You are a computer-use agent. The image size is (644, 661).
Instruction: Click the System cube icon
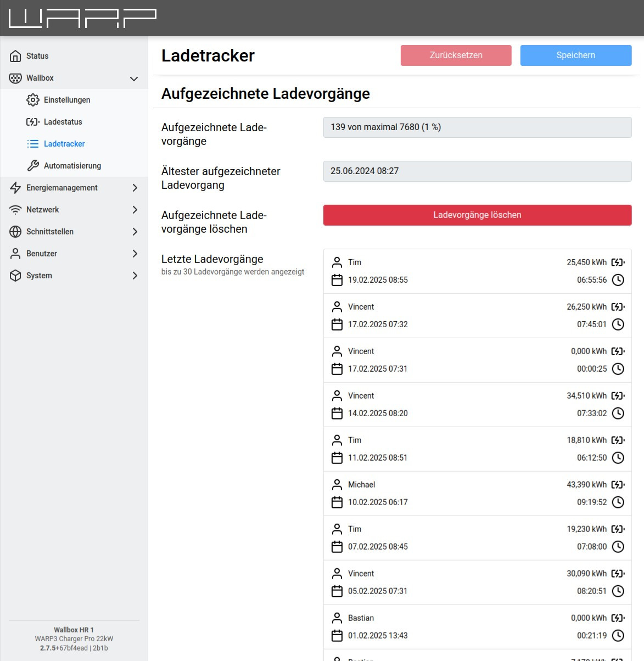click(x=15, y=276)
